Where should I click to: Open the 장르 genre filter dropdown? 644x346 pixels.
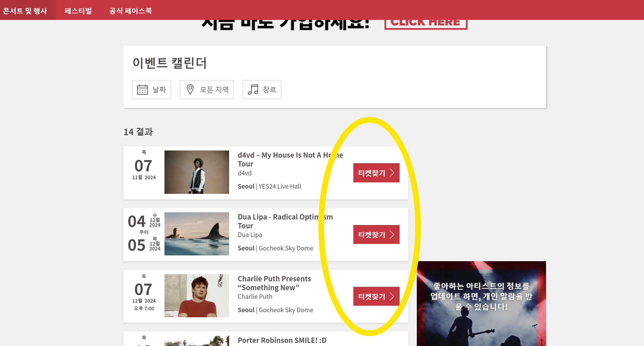tap(269, 90)
